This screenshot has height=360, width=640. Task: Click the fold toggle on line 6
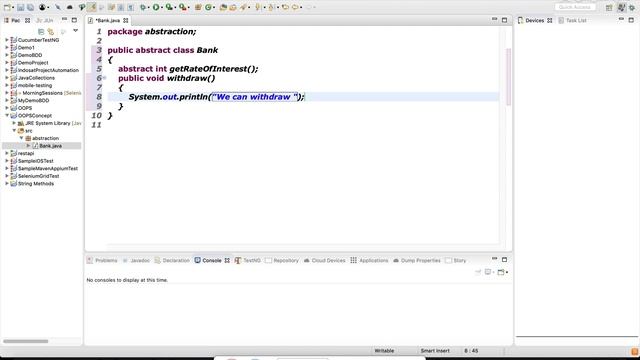coord(104,78)
